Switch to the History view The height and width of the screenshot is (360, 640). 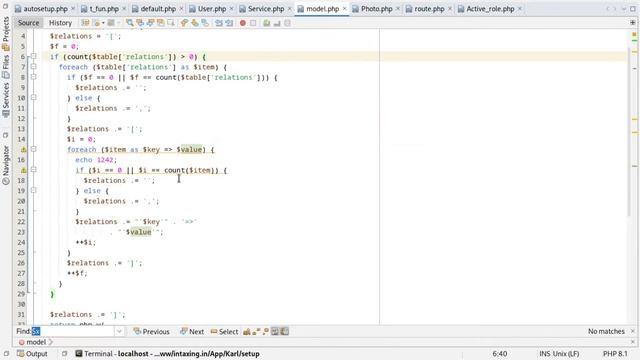pyautogui.click(x=60, y=23)
